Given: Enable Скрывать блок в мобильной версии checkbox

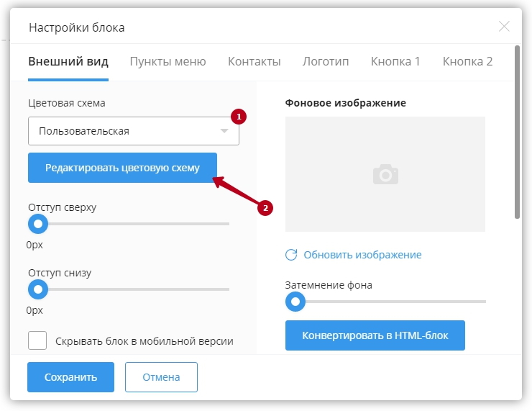Looking at the screenshot, I should pyautogui.click(x=37, y=340).
